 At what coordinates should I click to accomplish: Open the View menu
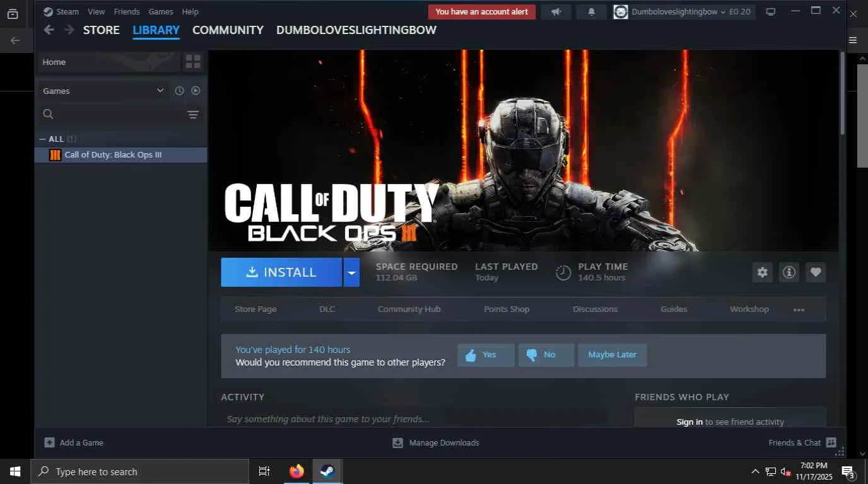pos(97,11)
